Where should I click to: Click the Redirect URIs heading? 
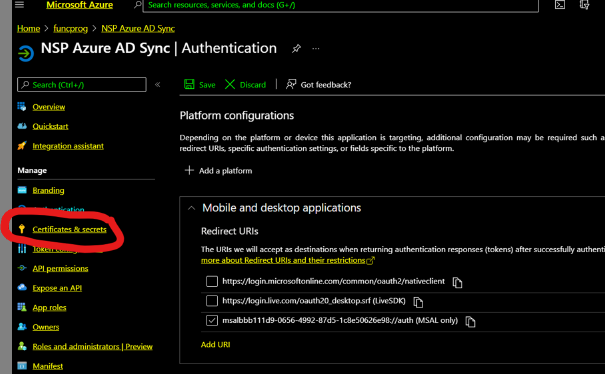(230, 231)
